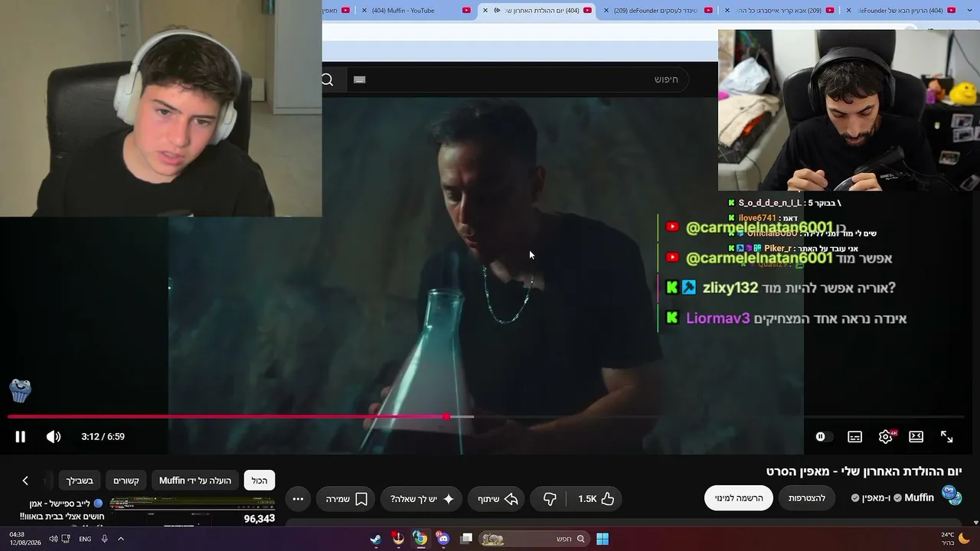Open Steam from the taskbar
The width and height of the screenshot is (980, 551).
(x=376, y=539)
